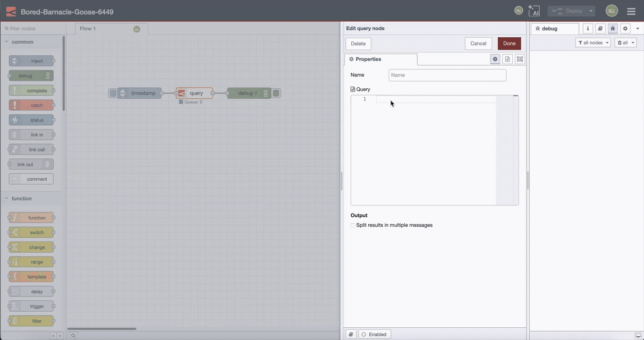Delete the query node
The width and height of the screenshot is (644, 340).
coord(358,43)
